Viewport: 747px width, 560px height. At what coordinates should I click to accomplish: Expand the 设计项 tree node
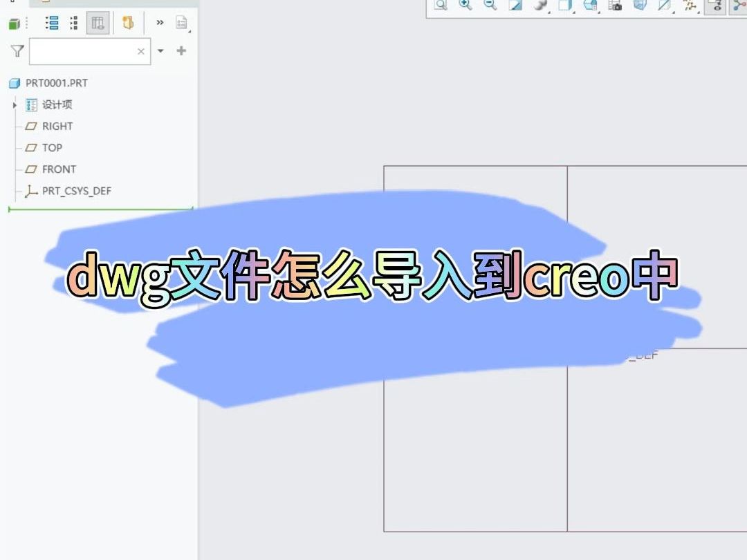[13, 105]
